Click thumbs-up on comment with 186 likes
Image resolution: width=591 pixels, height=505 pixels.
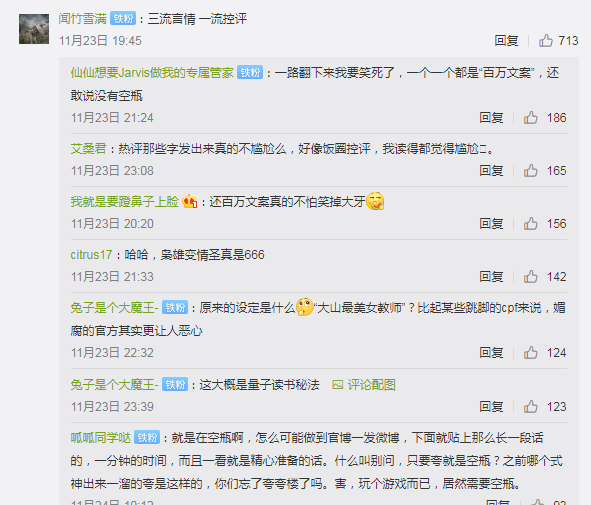530,118
